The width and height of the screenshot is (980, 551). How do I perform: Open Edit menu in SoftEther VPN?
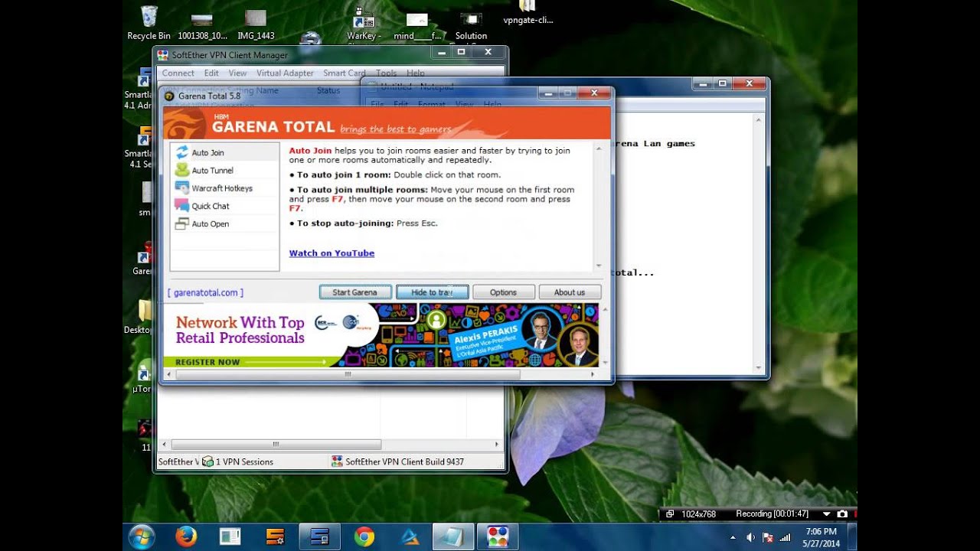tap(211, 73)
